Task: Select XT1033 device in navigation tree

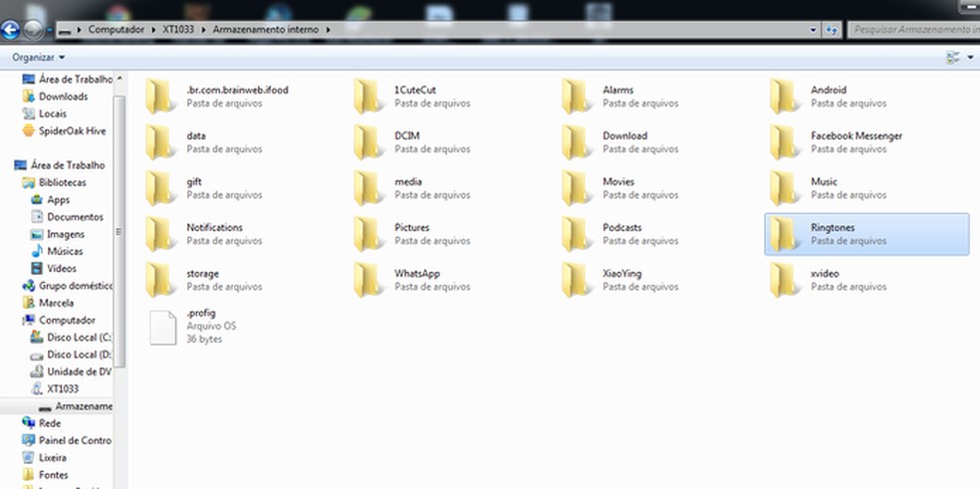Action: pos(55,389)
